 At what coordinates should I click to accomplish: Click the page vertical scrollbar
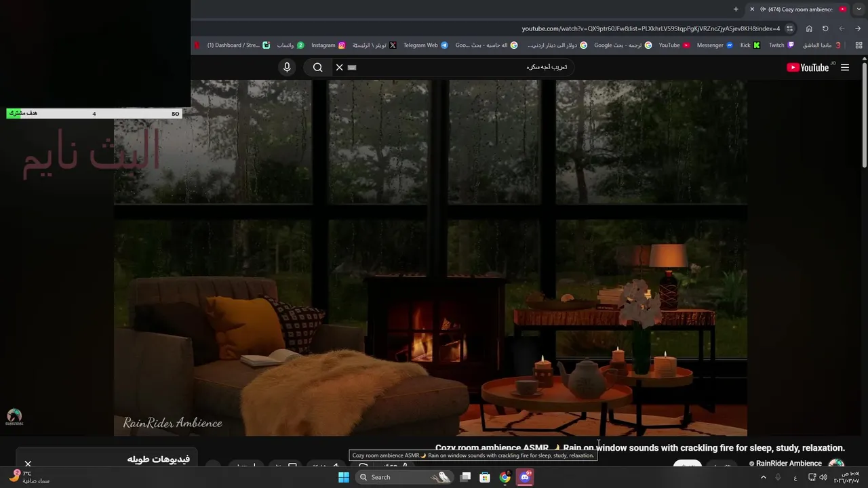(865, 115)
